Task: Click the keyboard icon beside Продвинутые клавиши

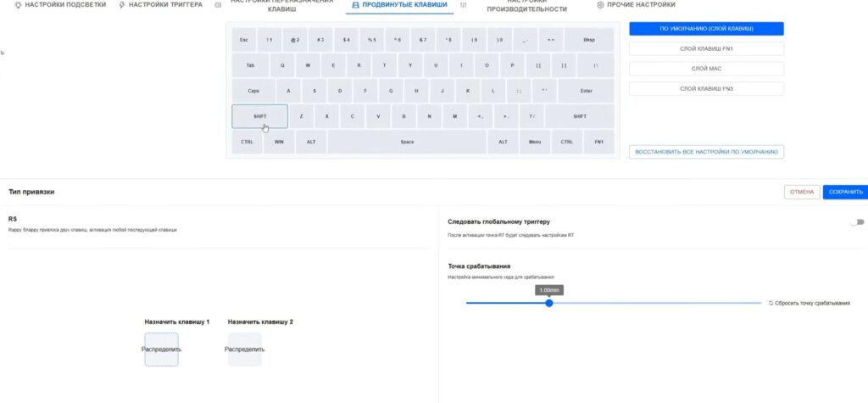Action: click(354, 5)
